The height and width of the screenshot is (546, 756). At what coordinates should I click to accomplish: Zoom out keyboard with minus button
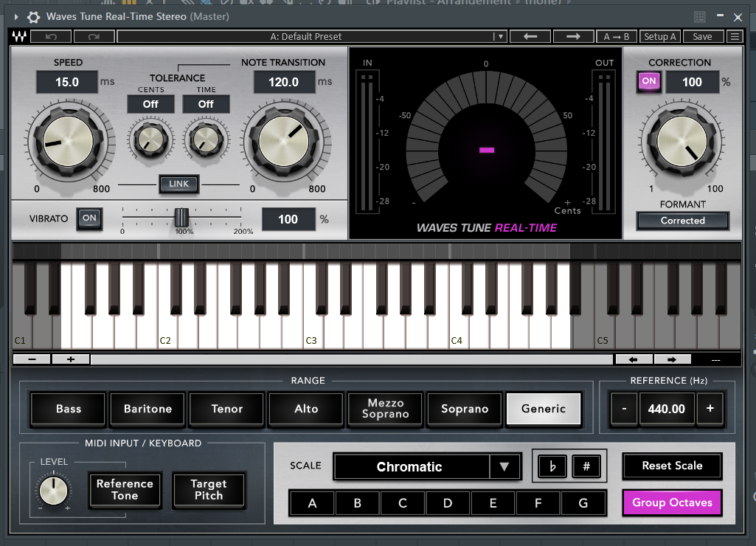pos(32,359)
